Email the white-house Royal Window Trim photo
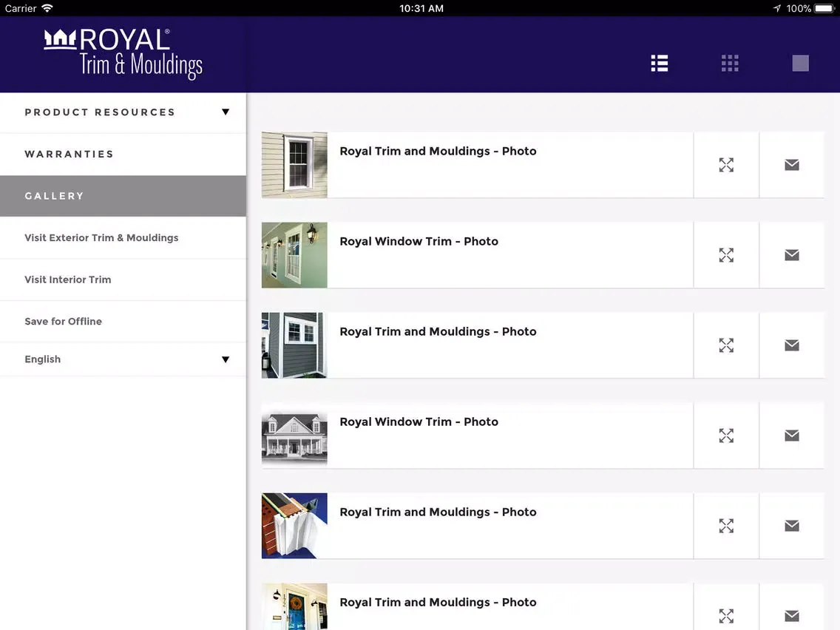 tap(792, 436)
